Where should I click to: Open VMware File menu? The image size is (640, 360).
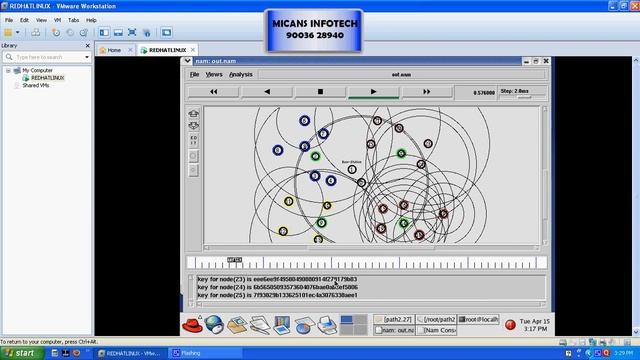9,20
